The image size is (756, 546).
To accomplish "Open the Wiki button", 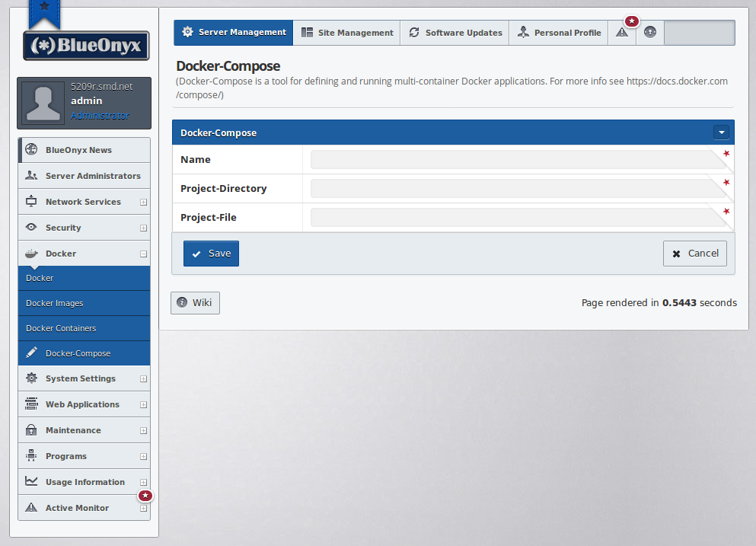I will tap(195, 303).
